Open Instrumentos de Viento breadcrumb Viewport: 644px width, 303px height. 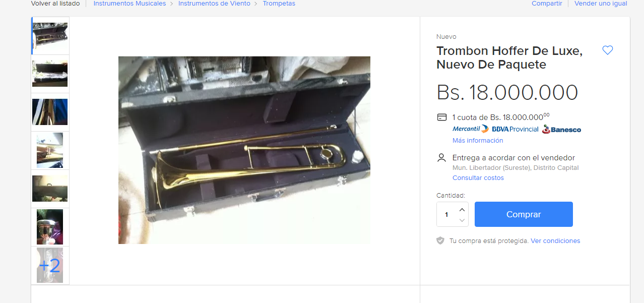[x=214, y=4]
